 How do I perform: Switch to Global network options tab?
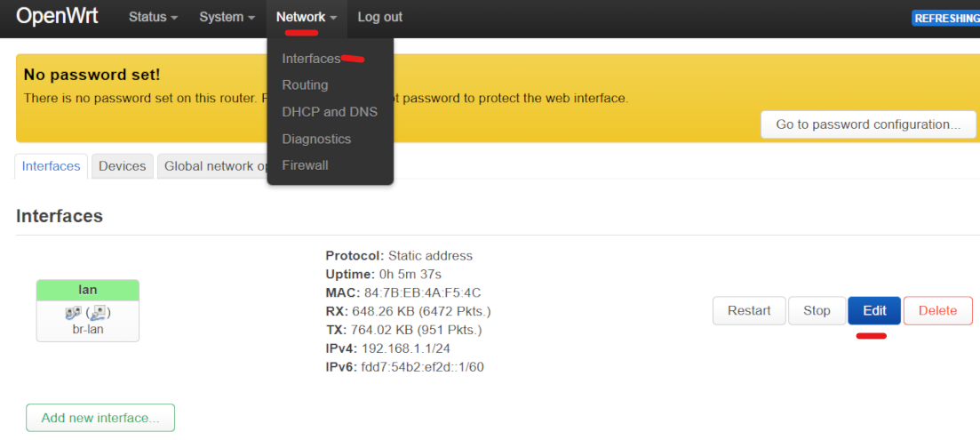pyautogui.click(x=212, y=166)
